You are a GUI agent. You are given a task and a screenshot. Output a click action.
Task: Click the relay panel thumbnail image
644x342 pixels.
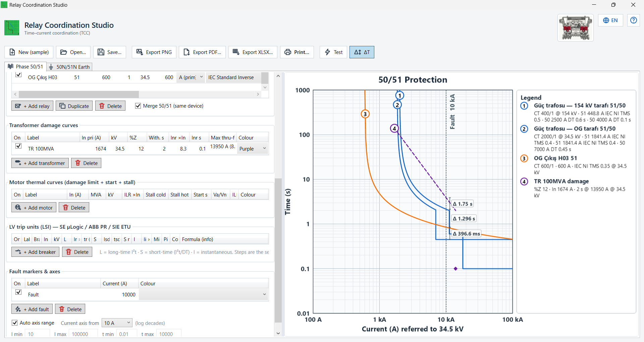click(576, 28)
